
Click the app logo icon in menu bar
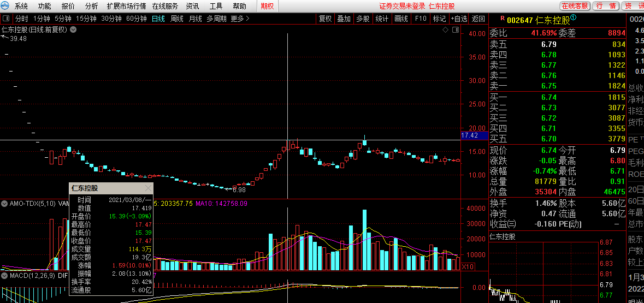click(6, 6)
